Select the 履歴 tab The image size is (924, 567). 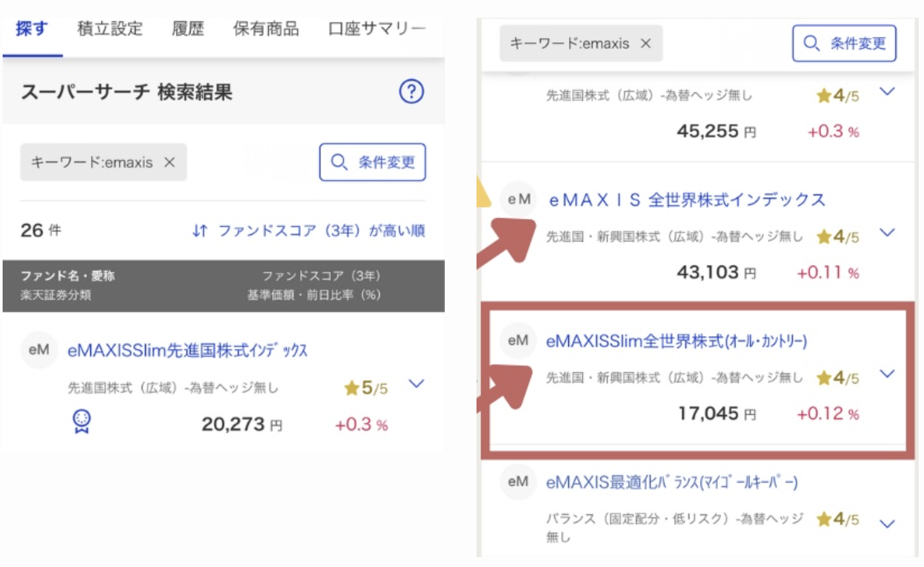pos(188,28)
